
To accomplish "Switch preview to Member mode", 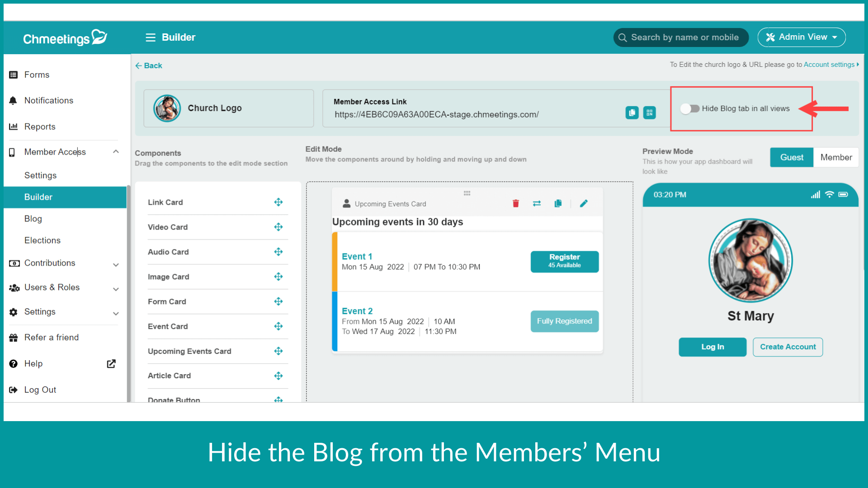I will coord(836,157).
